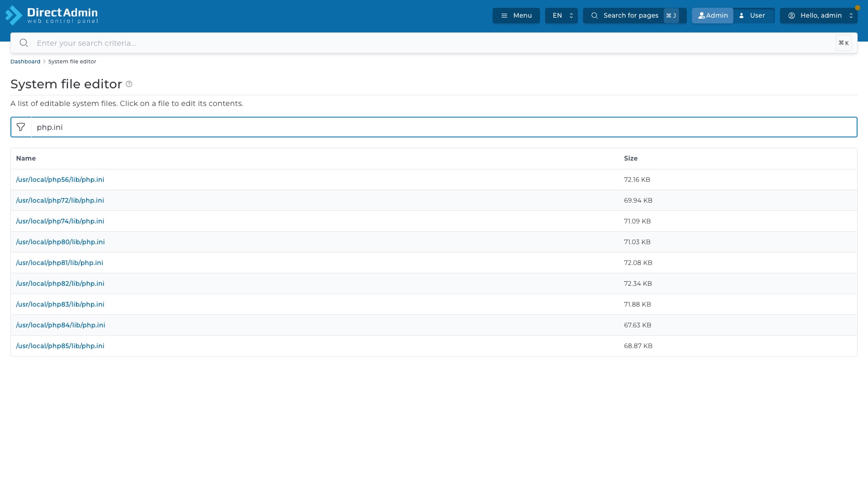868x489 pixels.
Task: Click the 71.09 KB size value
Action: (x=638, y=221)
